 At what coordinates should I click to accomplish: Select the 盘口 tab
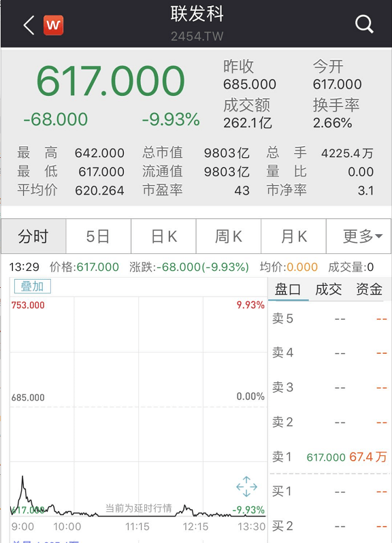coord(288,289)
